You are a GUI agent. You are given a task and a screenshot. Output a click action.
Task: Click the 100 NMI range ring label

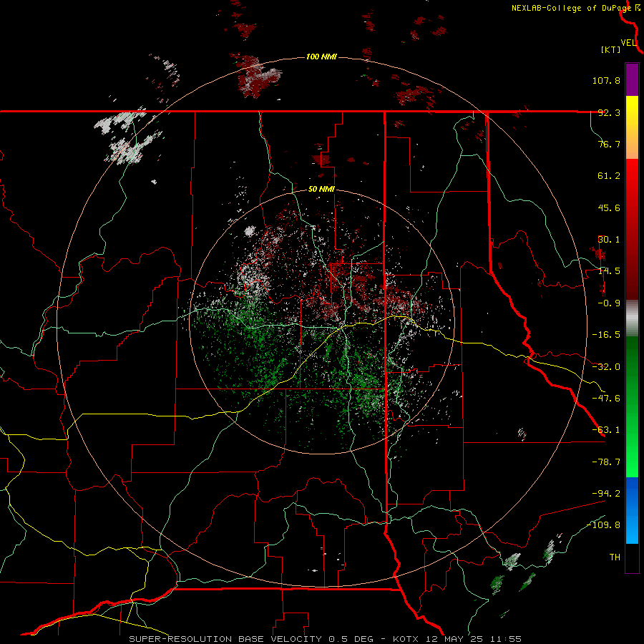click(x=321, y=57)
